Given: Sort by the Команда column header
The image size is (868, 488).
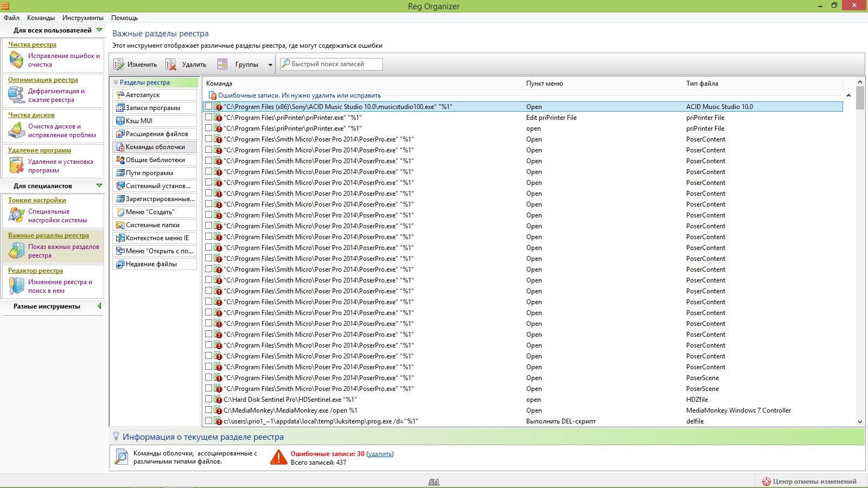Looking at the screenshot, I should click(362, 84).
